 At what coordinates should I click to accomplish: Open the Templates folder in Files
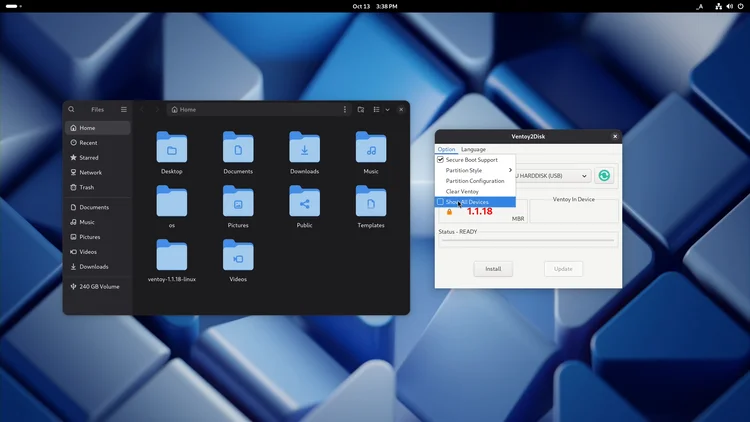tap(371, 201)
